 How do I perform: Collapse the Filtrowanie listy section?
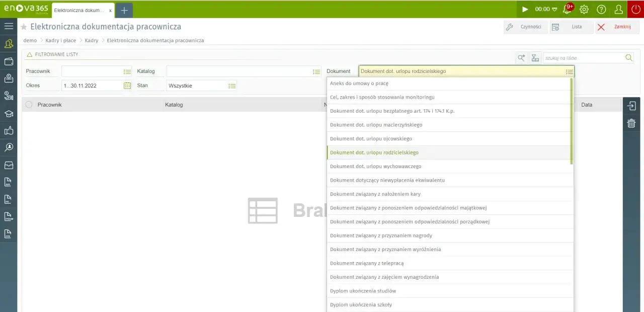[29, 54]
